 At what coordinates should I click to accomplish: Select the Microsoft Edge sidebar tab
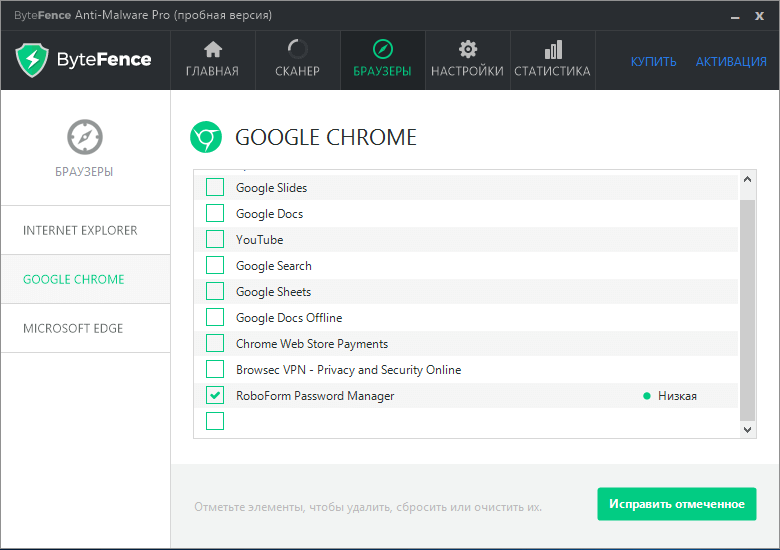(73, 329)
